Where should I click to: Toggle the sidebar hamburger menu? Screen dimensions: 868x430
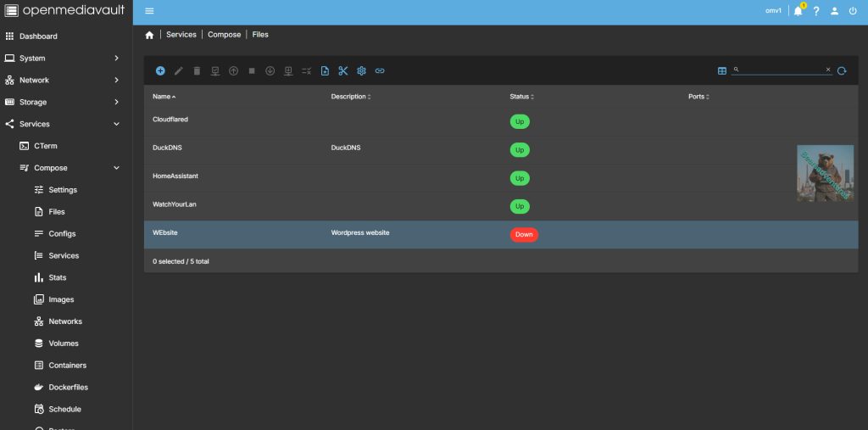pyautogui.click(x=150, y=11)
